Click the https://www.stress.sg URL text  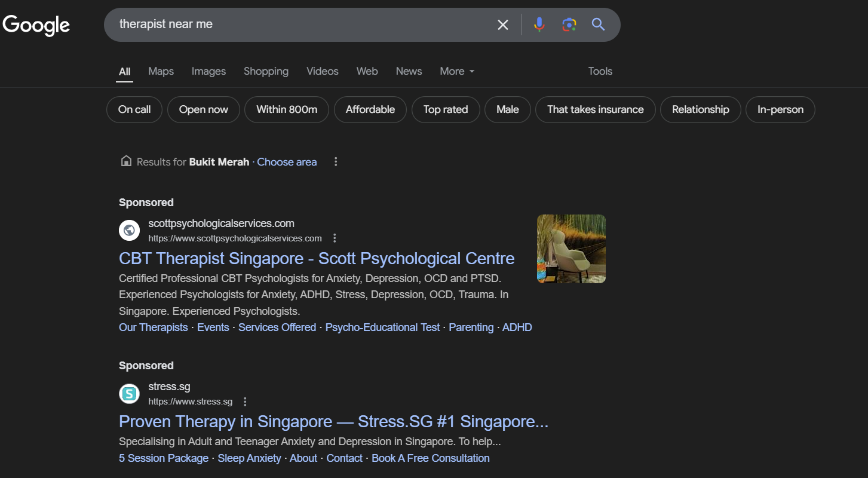pyautogui.click(x=191, y=402)
